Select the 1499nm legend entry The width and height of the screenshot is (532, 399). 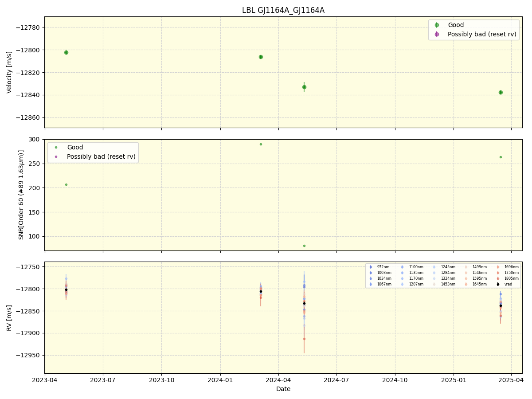click(x=477, y=267)
